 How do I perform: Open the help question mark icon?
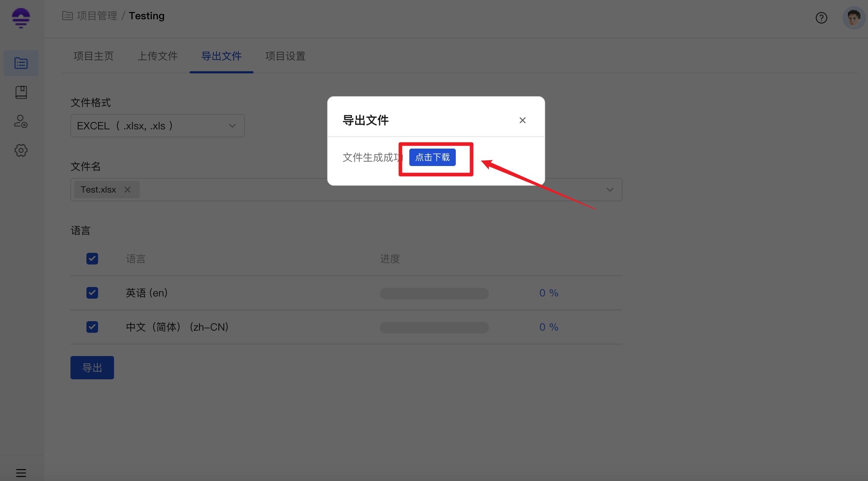tap(821, 18)
